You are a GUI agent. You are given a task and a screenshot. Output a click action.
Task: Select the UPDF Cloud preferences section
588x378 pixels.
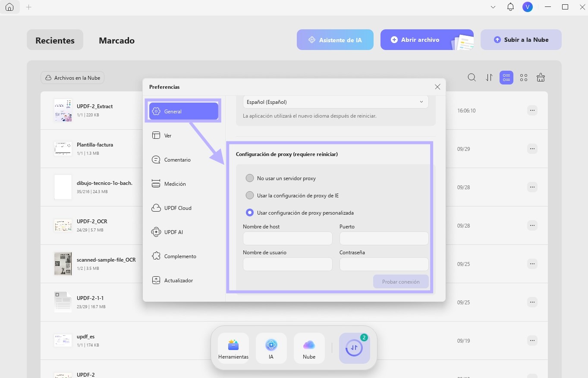(183, 208)
